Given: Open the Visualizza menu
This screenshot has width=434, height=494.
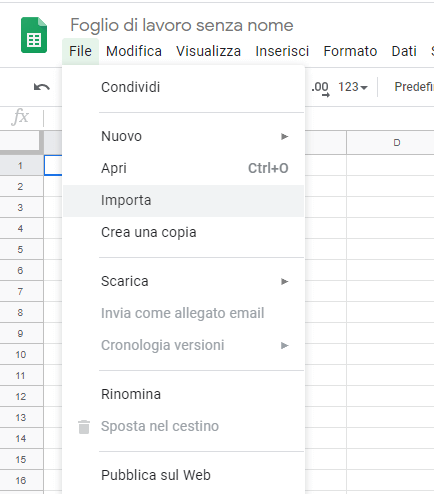Looking at the screenshot, I should tap(208, 51).
